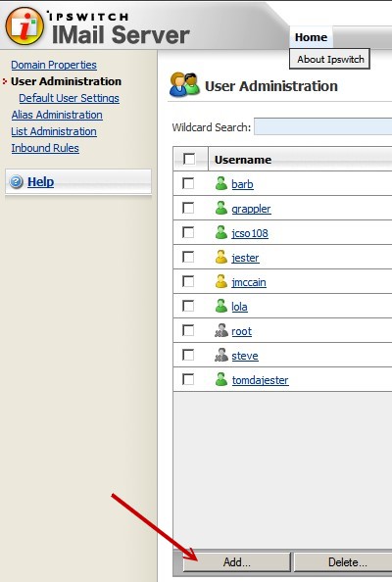Click the gray user icon beside steve

coord(221,356)
